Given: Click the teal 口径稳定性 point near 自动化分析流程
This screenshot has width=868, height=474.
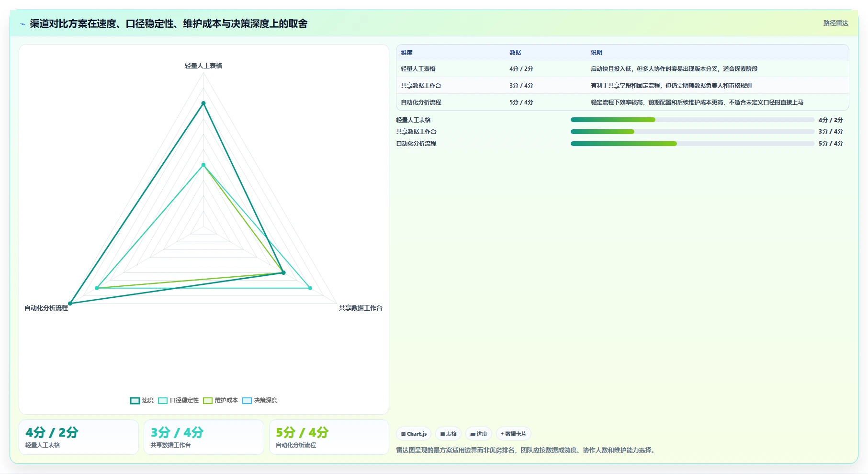Looking at the screenshot, I should pyautogui.click(x=97, y=288).
